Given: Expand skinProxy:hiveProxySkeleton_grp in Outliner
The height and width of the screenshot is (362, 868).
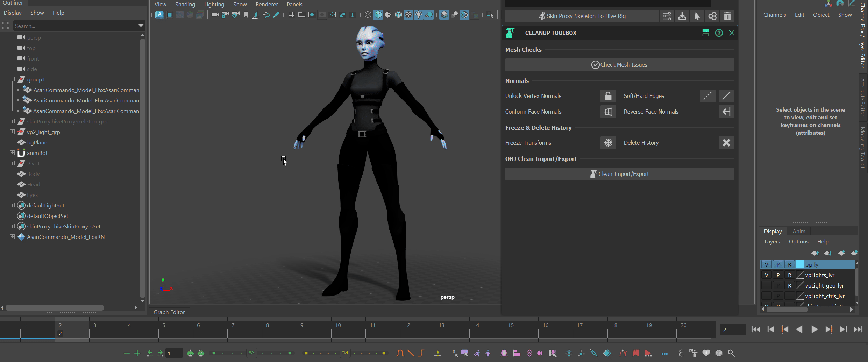Looking at the screenshot, I should [12, 121].
